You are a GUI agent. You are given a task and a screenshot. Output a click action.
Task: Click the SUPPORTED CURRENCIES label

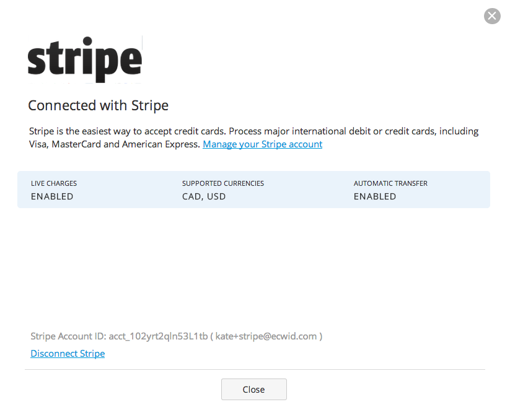point(223,183)
